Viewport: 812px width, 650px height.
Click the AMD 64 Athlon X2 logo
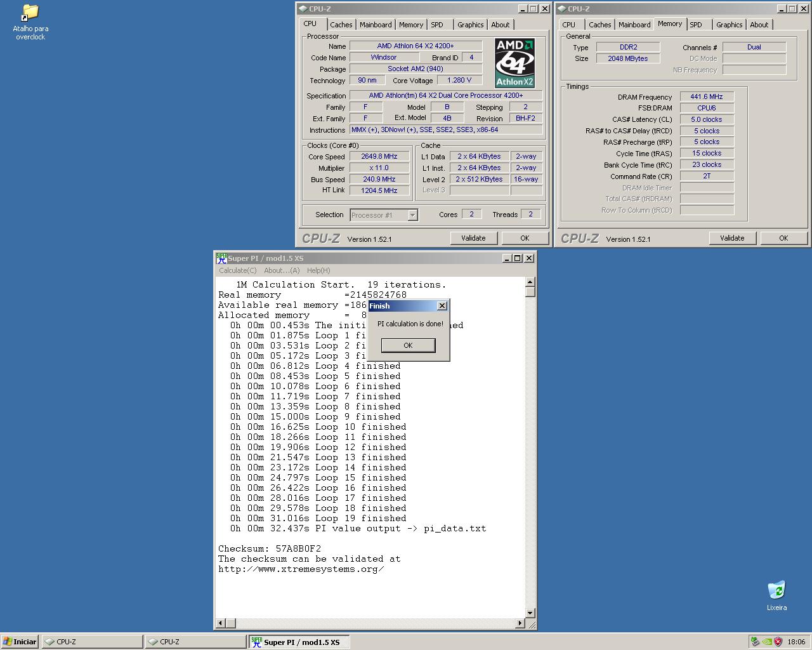pos(514,63)
